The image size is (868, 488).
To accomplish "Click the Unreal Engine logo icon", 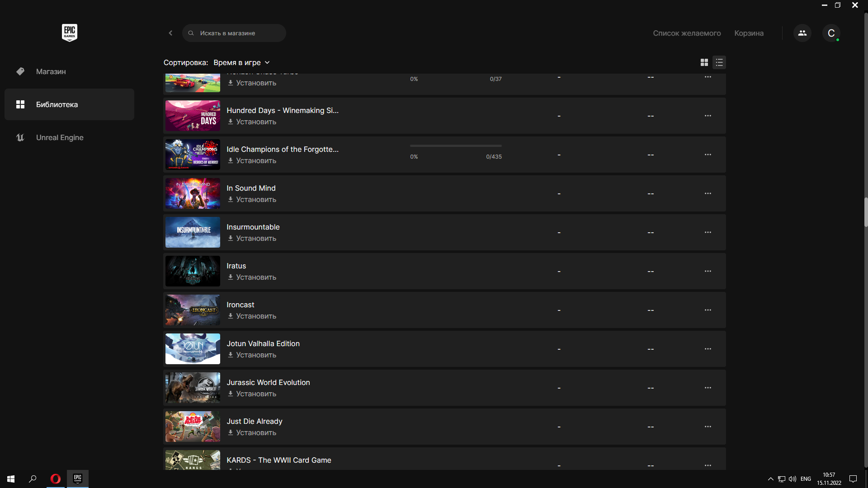I will [x=20, y=137].
